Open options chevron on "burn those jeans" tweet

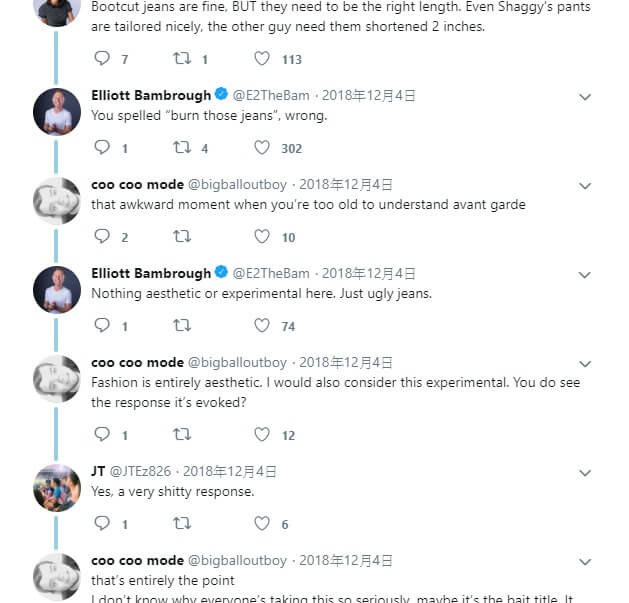point(586,96)
